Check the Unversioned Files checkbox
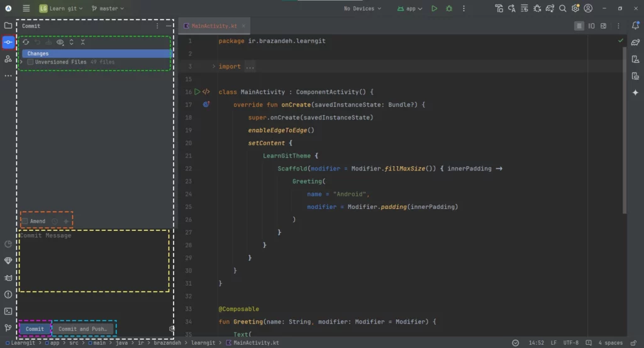Image resolution: width=644 pixels, height=348 pixels. (30, 62)
